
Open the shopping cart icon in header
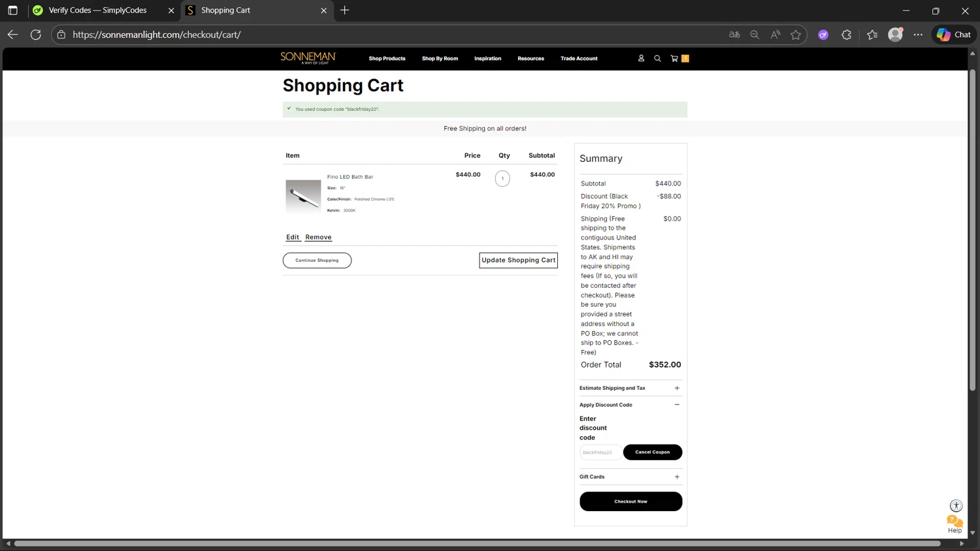pyautogui.click(x=674, y=58)
